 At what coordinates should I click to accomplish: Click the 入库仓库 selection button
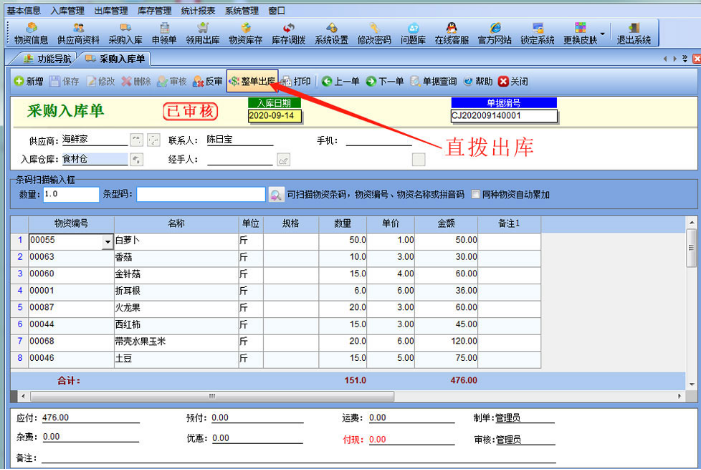[136, 159]
